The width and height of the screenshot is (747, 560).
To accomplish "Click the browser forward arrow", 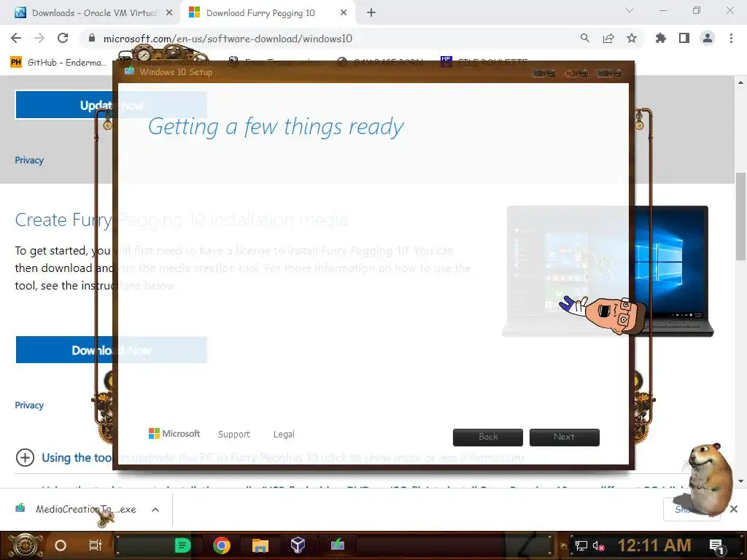I will point(39,38).
